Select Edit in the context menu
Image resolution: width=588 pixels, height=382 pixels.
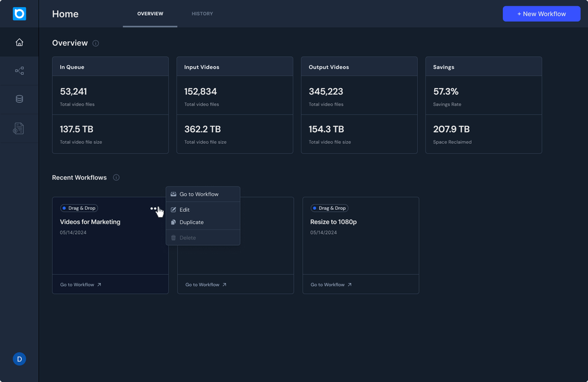pos(185,210)
